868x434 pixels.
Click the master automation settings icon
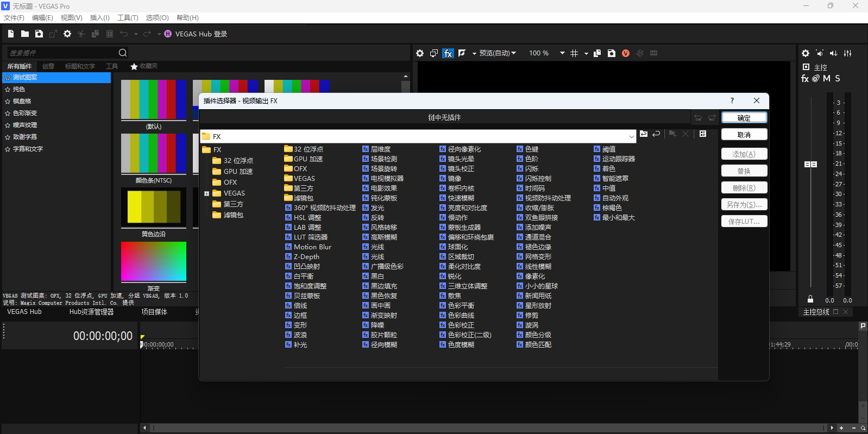pos(816,79)
